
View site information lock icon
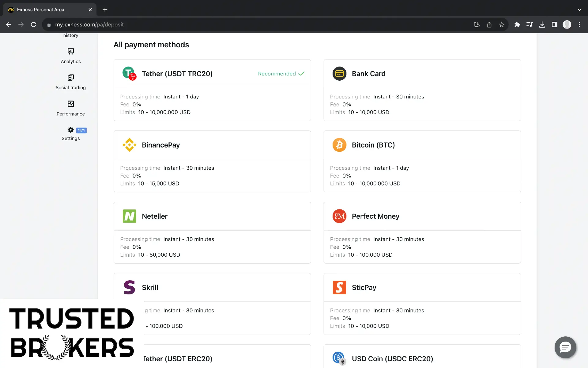click(49, 25)
